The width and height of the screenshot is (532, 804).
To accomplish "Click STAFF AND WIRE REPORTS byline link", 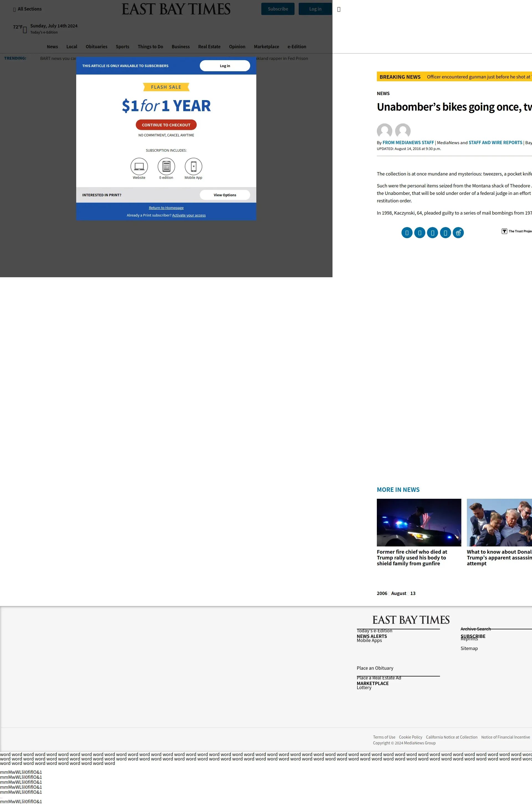I will pyautogui.click(x=495, y=143).
